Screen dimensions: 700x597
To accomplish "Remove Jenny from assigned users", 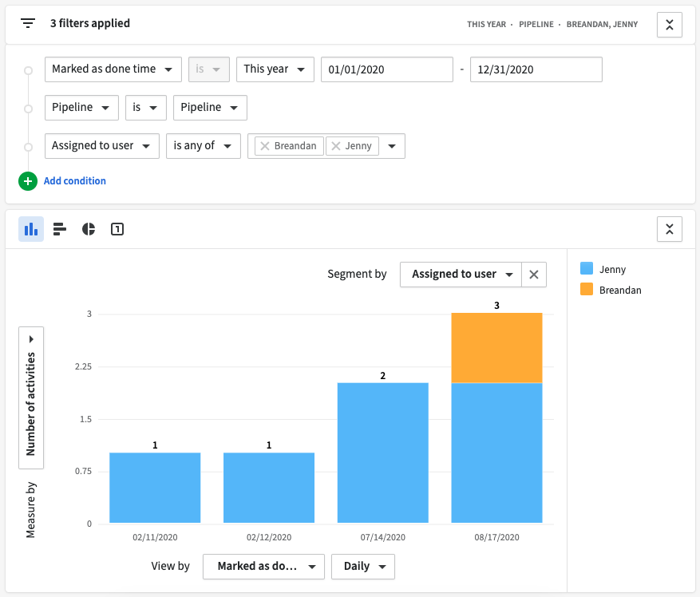I will (x=336, y=146).
